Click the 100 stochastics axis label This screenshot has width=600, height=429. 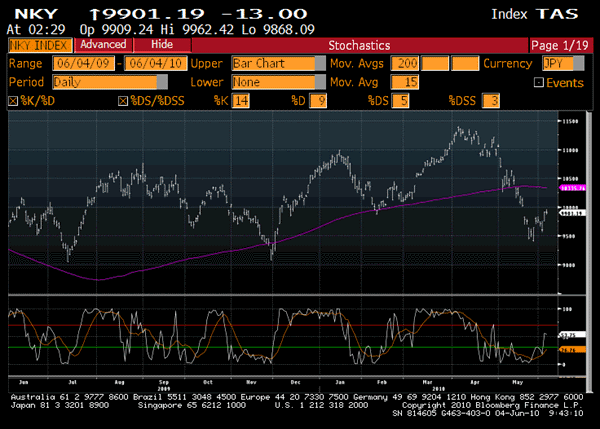(x=567, y=309)
